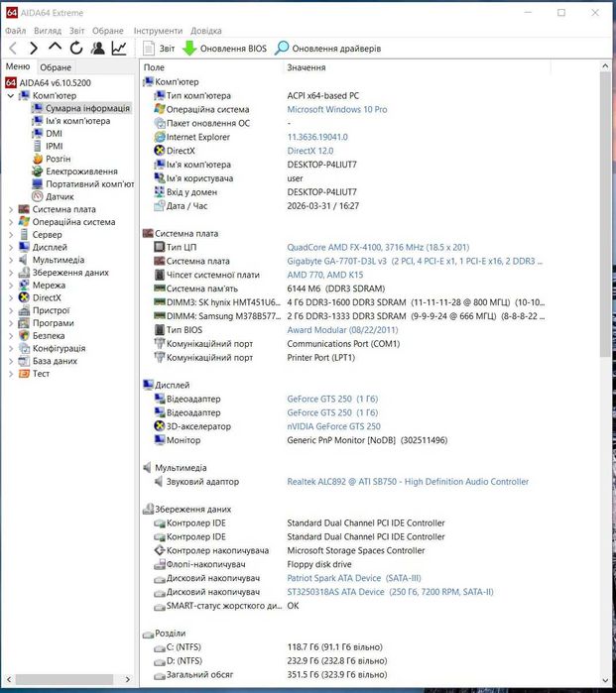
Task: Open the Realtek ALC892 audio link
Action: point(408,482)
